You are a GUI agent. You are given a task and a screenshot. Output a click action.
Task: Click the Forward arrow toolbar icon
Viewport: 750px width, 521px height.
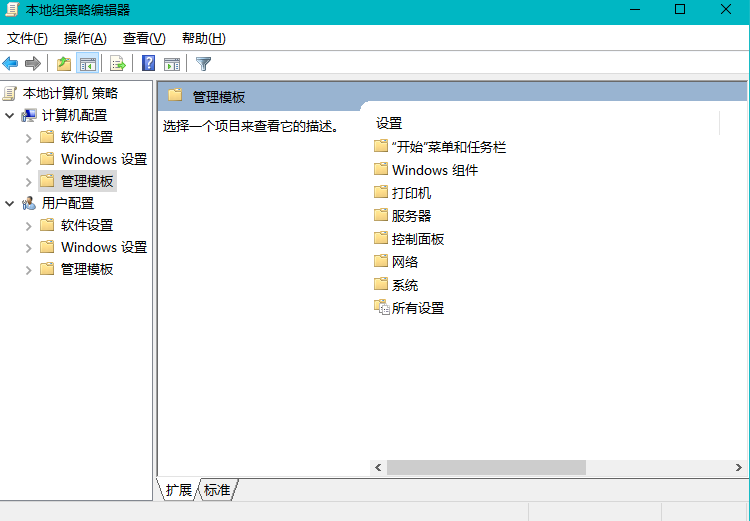click(33, 63)
